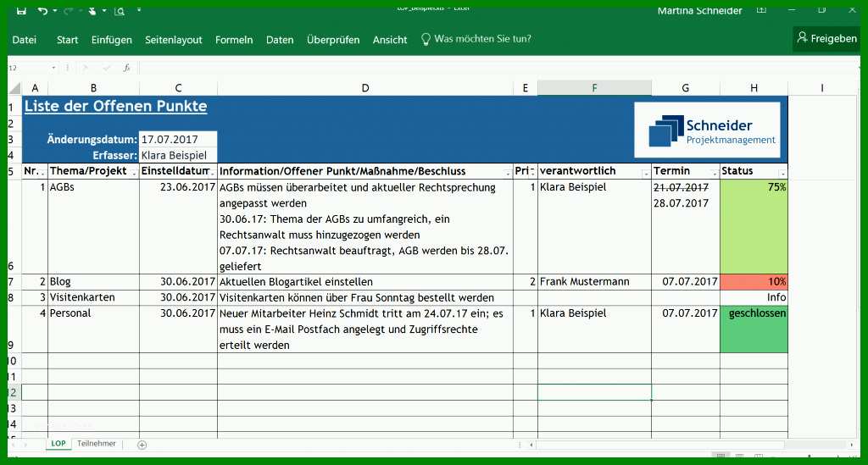Switch to the LOP sheet tab
The height and width of the screenshot is (465, 868).
point(58,444)
